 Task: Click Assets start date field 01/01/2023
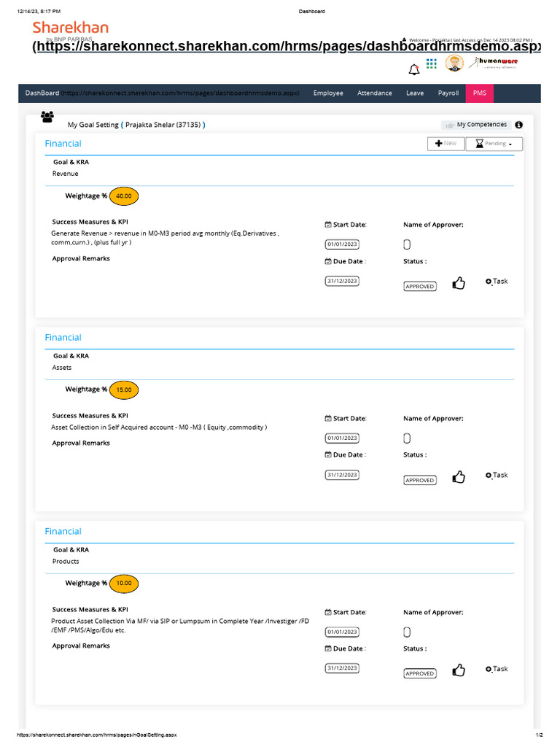click(342, 438)
